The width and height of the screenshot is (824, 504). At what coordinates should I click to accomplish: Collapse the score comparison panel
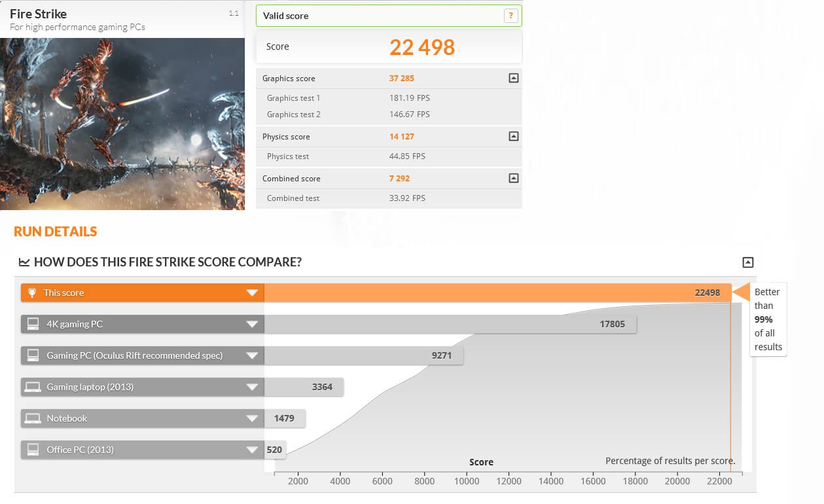(748, 262)
